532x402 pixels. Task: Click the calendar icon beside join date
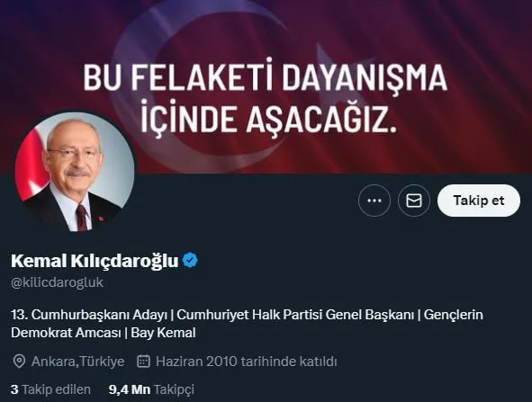(143, 362)
